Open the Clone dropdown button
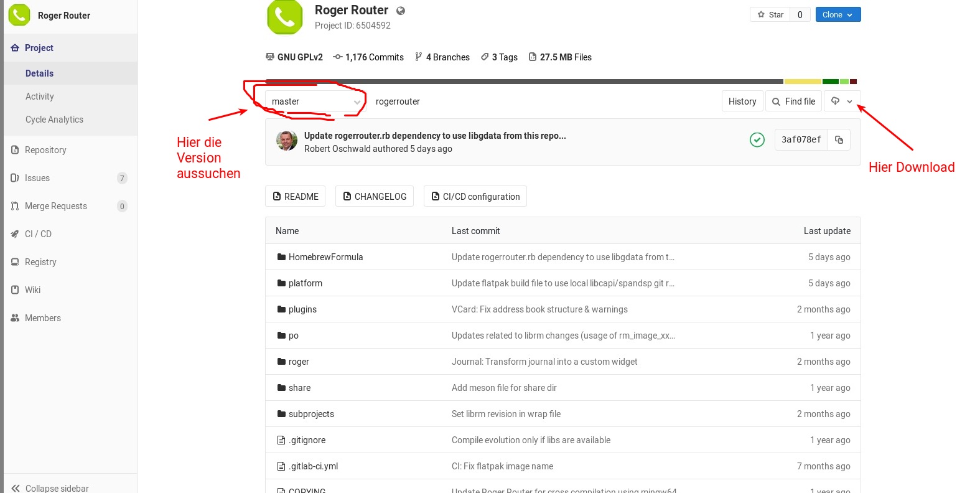Image resolution: width=980 pixels, height=493 pixels. [x=838, y=14]
